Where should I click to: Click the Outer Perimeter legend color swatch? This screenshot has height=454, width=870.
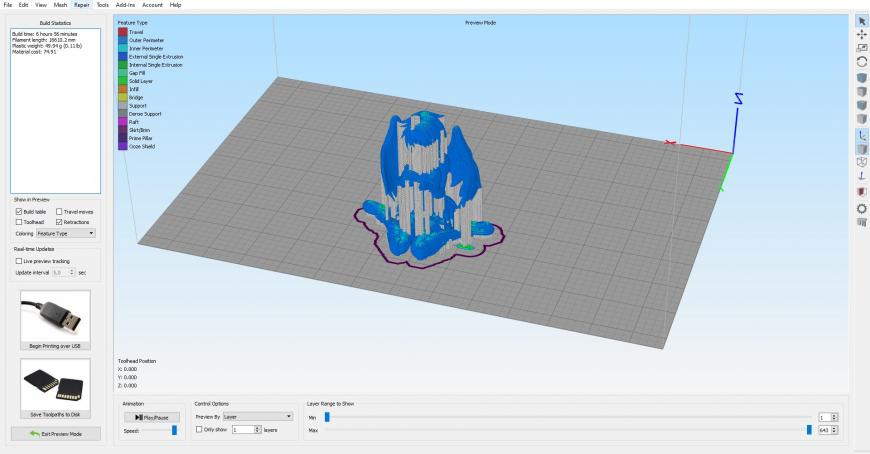123,41
